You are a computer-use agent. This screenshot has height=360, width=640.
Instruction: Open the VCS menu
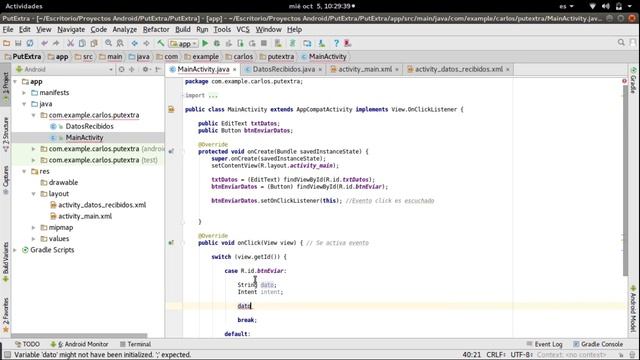243,29
